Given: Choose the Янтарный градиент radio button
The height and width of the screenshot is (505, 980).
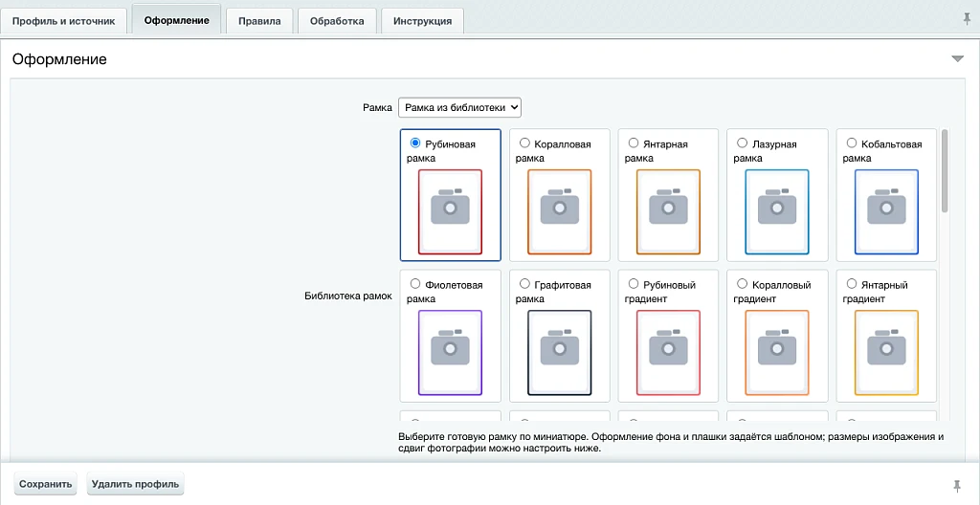Looking at the screenshot, I should [x=851, y=284].
